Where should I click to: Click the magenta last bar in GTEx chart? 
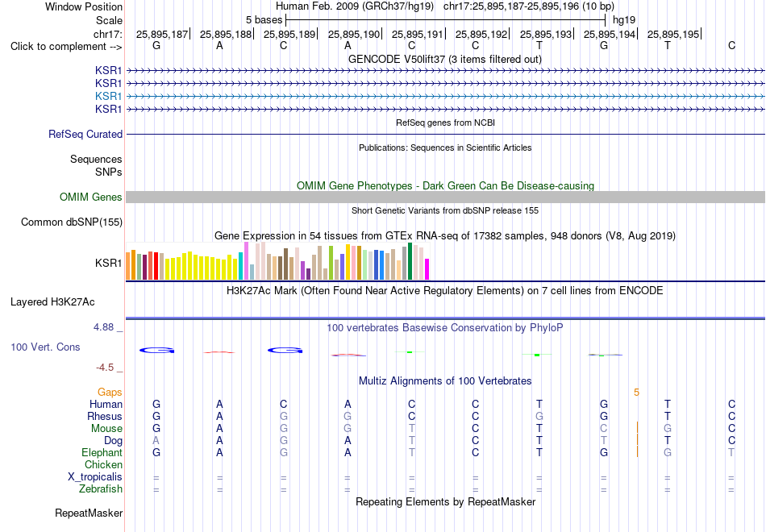point(427,269)
